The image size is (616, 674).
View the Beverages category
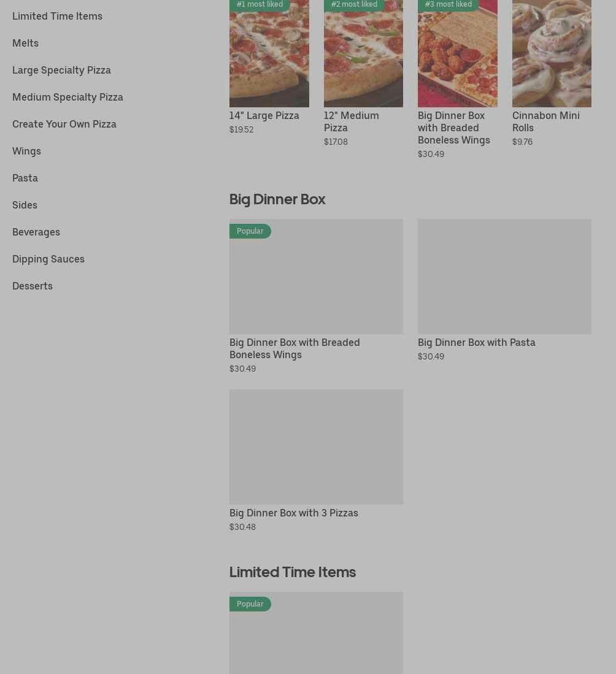coord(36,232)
